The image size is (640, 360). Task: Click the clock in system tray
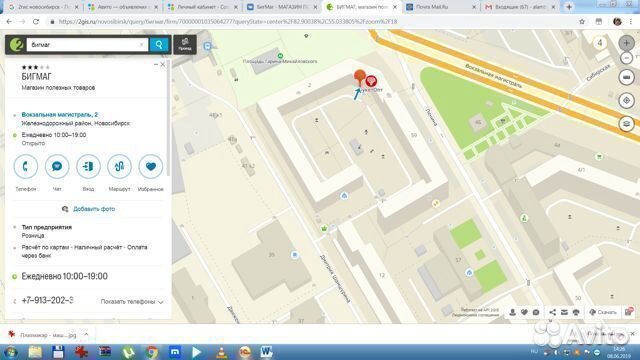pyautogui.click(x=619, y=352)
